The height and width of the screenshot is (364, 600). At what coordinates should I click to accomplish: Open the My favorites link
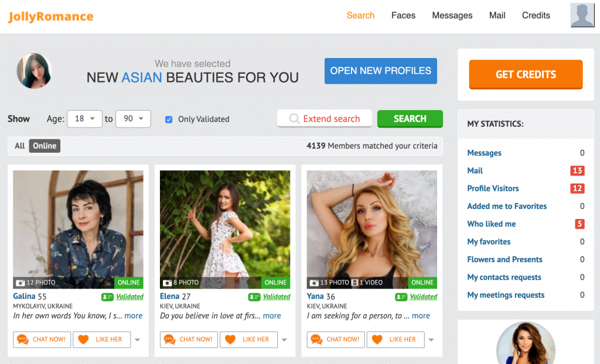pyautogui.click(x=489, y=242)
